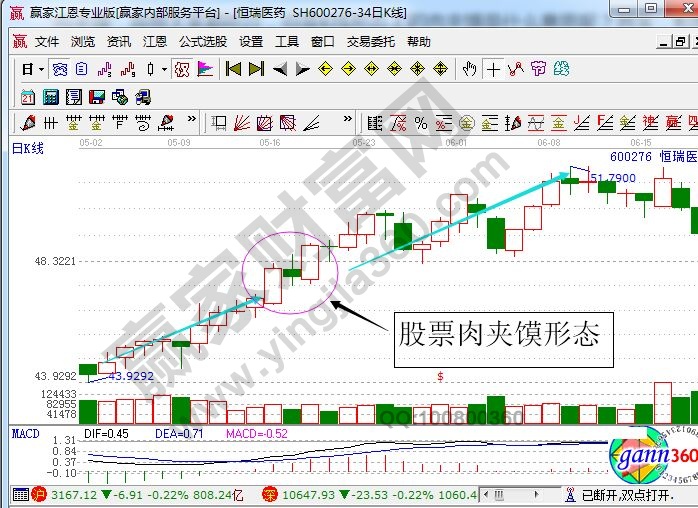Open the candlestick style dropdown arrow
Viewport: 698px width, 508px height.
point(164,69)
